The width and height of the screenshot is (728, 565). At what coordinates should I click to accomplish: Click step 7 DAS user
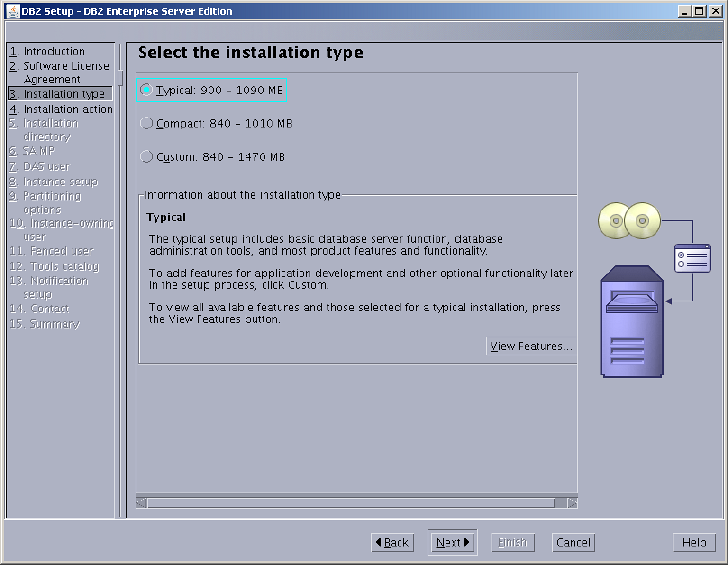tap(40, 166)
